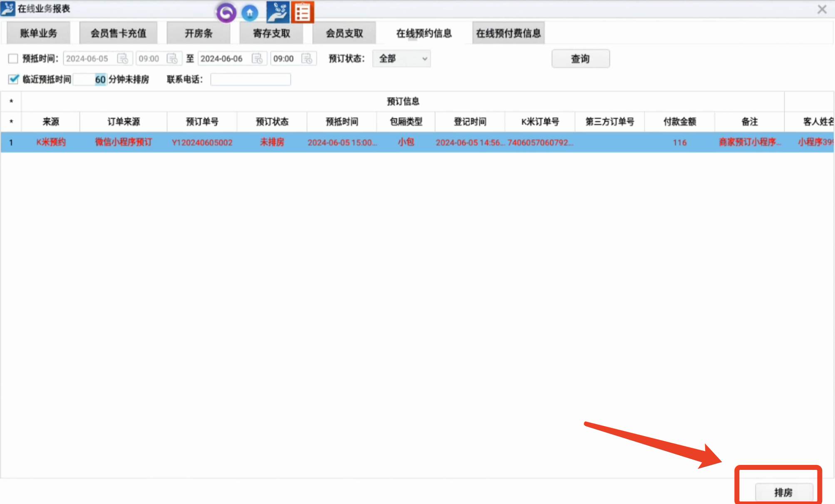This screenshot has width=835, height=504.
Task: Click the K米订单号 column header
Action: point(540,121)
